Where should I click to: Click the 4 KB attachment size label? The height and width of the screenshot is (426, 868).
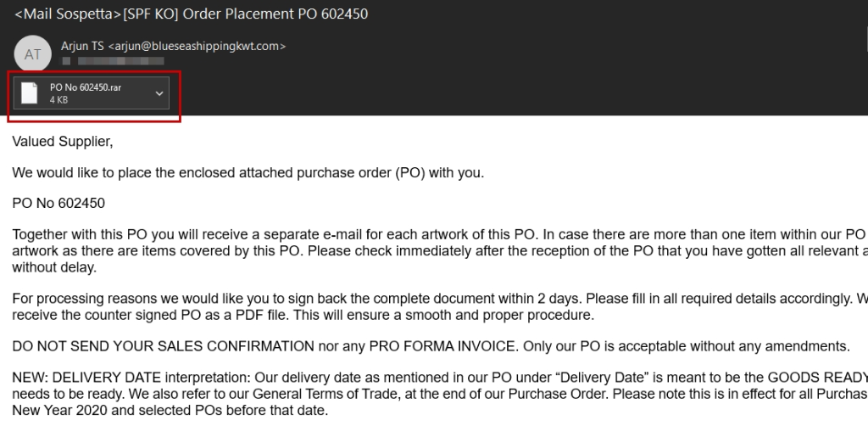tap(58, 100)
